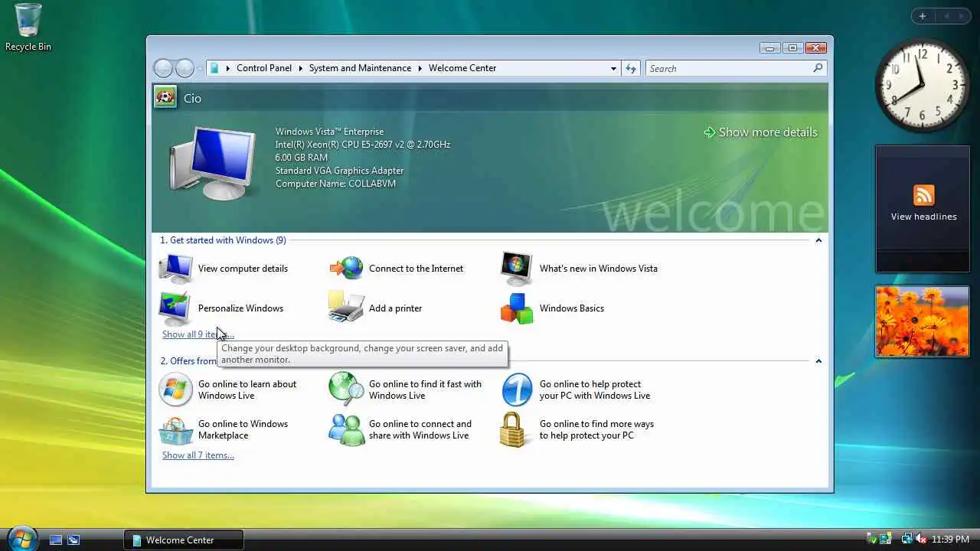Open View computer details text
The width and height of the screenshot is (980, 551).
(x=243, y=269)
